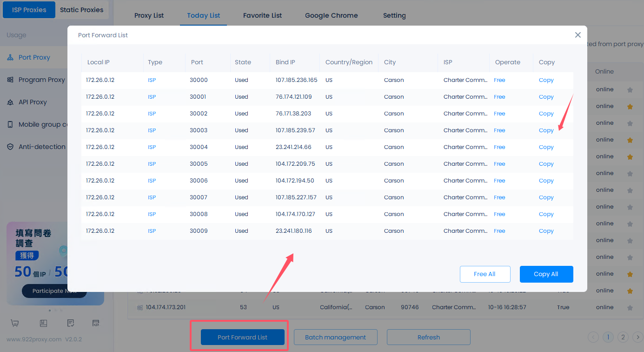Go to previous page arrow in pagination
This screenshot has height=352, width=644.
click(x=593, y=337)
